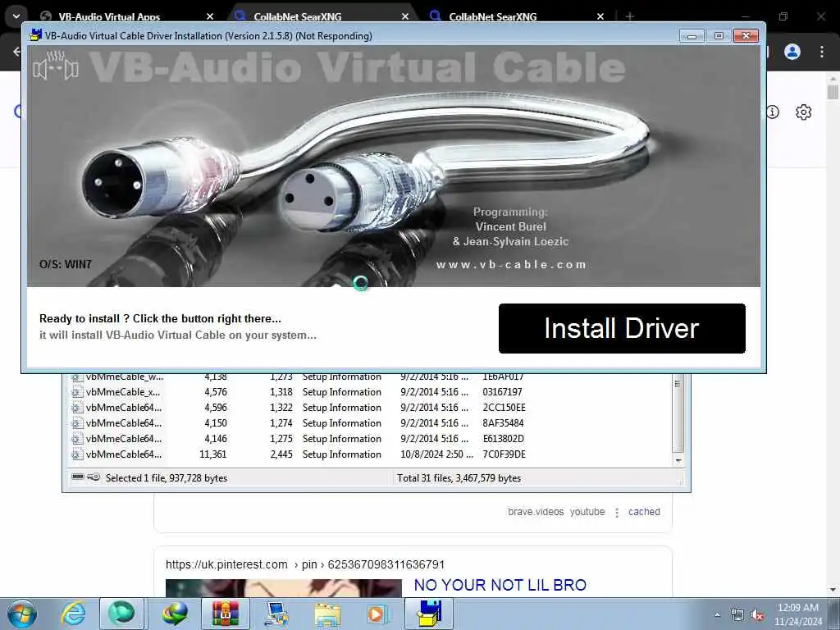Click the muted volume tray icon
840x630 pixels.
(757, 615)
